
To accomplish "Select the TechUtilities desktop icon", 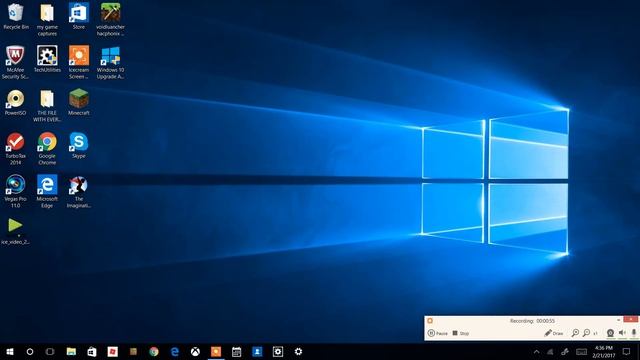I will pyautogui.click(x=47, y=59).
